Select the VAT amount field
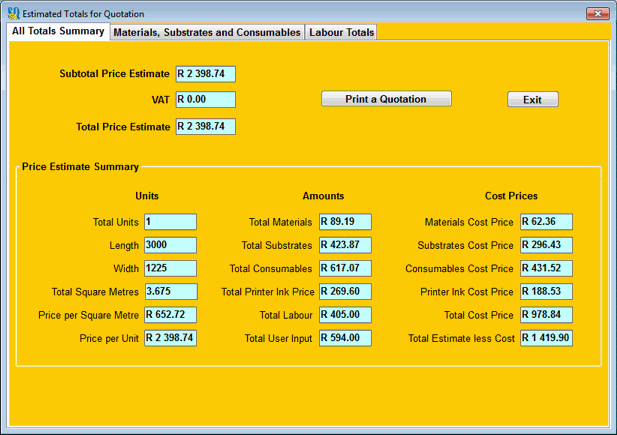The image size is (617, 435). pos(205,100)
